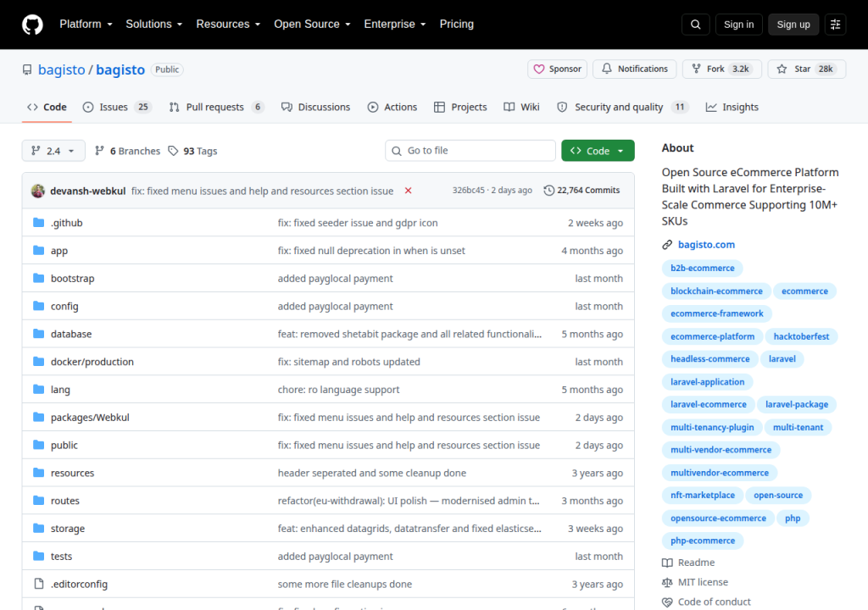Open the bagisto.com website link

point(706,245)
